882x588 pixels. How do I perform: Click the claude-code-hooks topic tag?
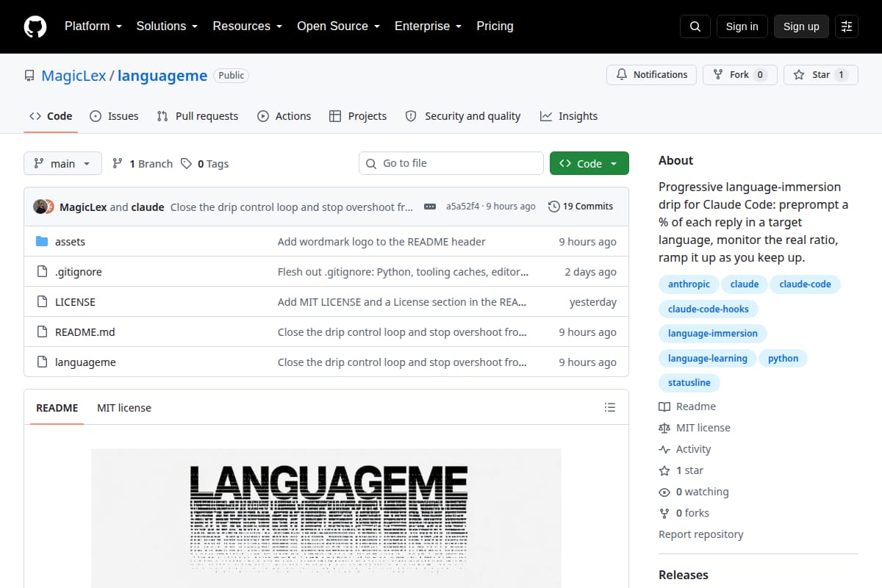(x=709, y=309)
